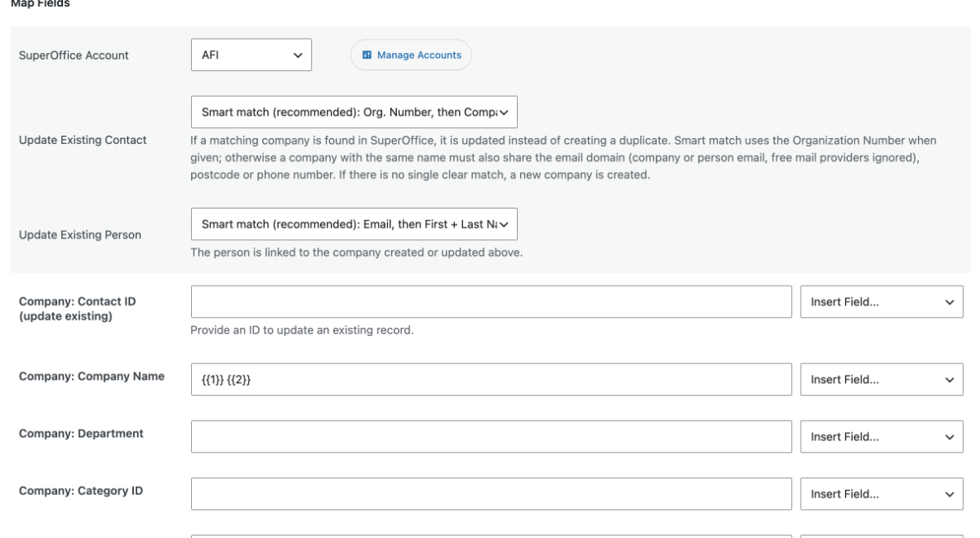The width and height of the screenshot is (980, 538).
Task: Click the Update Existing Contact label
Action: pyautogui.click(x=83, y=140)
